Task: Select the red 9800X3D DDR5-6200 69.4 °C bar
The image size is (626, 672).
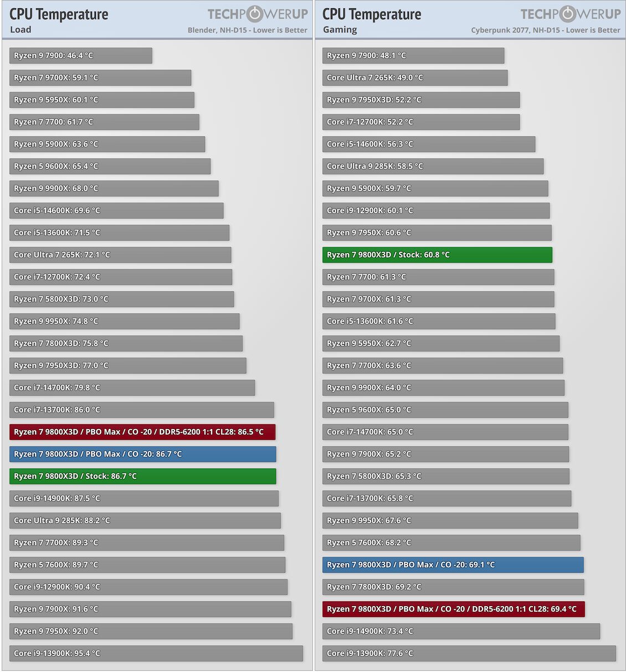Action: pos(454,609)
